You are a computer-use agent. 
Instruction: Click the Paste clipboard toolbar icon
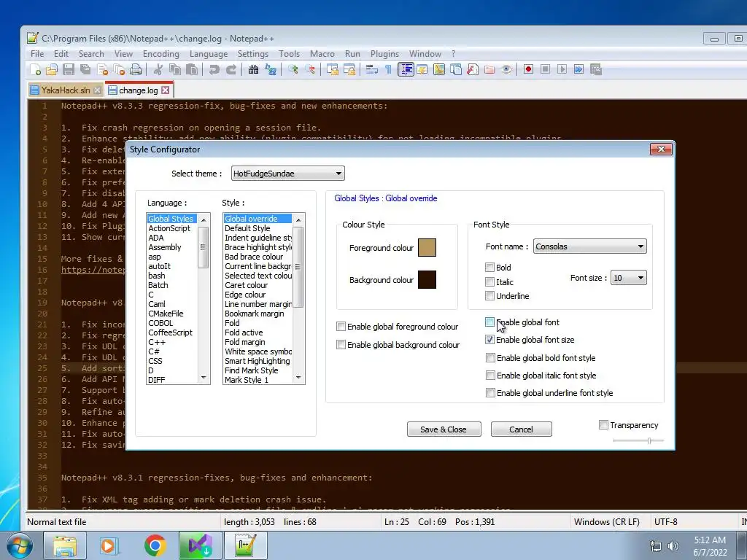(x=192, y=69)
